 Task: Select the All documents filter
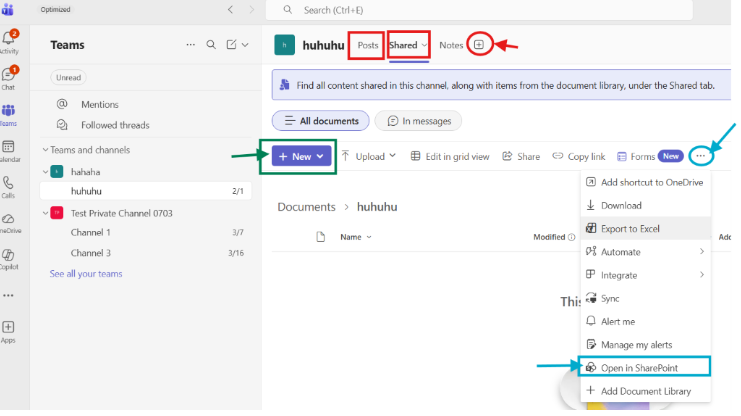click(x=320, y=121)
